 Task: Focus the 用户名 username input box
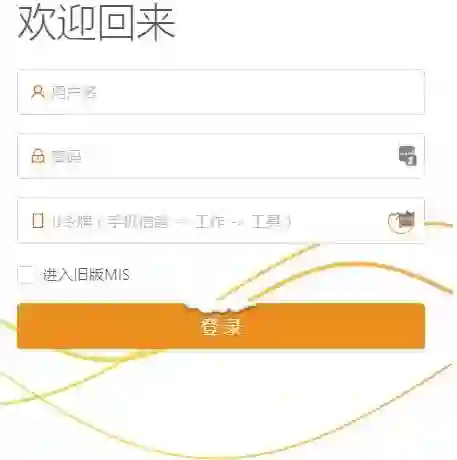point(221,92)
